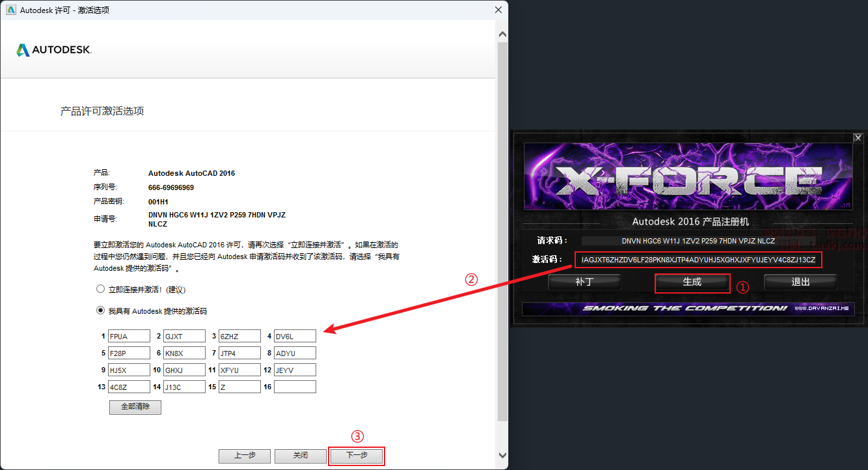Click activation code field 1 containing FPUA
The width and height of the screenshot is (868, 470).
[x=129, y=336]
